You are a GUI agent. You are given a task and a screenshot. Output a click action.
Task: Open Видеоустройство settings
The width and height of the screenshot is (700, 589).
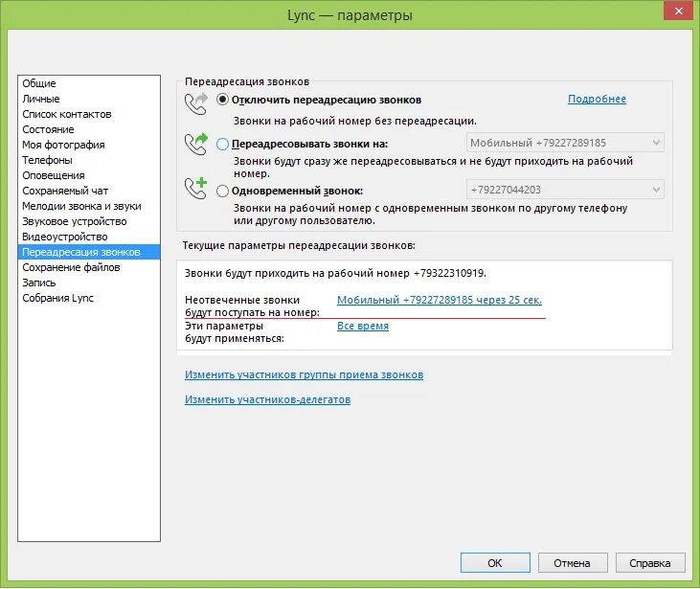89,237
